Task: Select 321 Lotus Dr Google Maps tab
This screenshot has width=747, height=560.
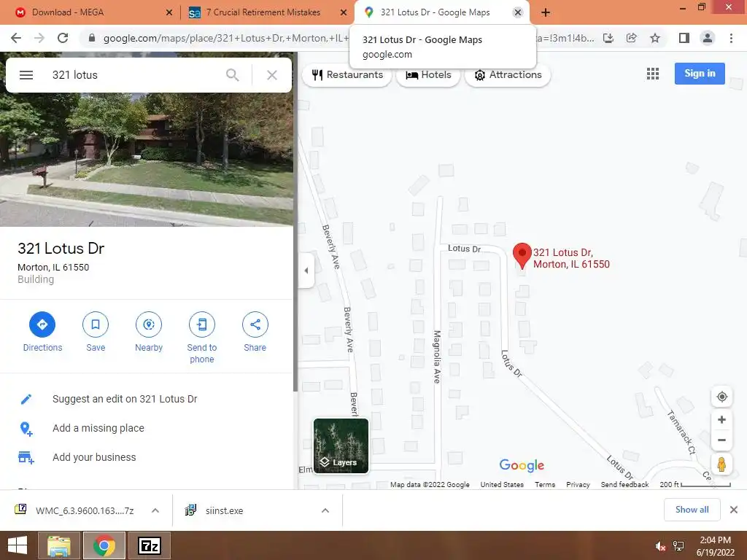Action: click(435, 12)
